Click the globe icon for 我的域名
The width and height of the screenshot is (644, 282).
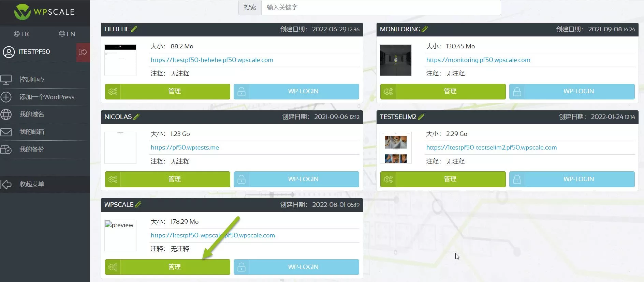tap(6, 114)
